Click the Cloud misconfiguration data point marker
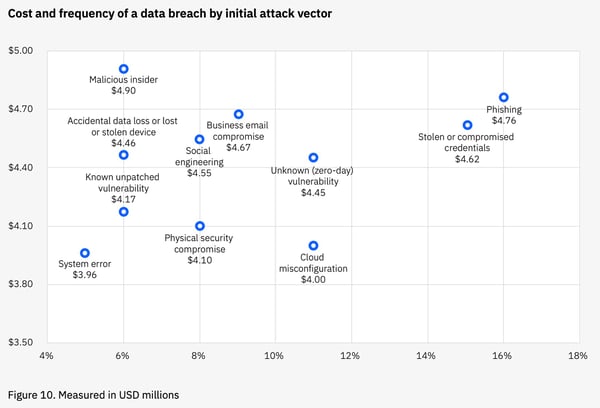600x408 pixels. (313, 245)
